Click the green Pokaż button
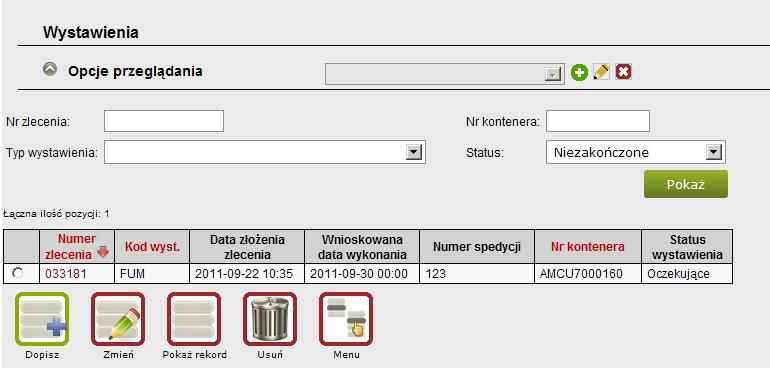 [x=686, y=184]
